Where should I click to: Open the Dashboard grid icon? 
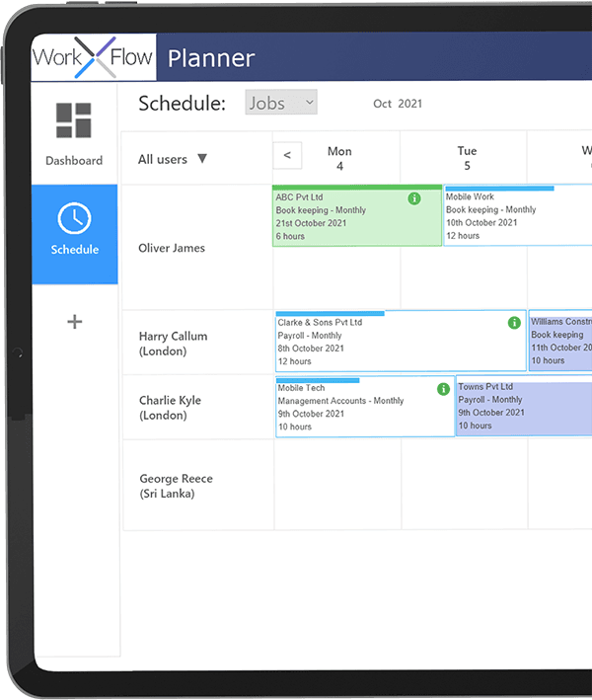[x=74, y=120]
